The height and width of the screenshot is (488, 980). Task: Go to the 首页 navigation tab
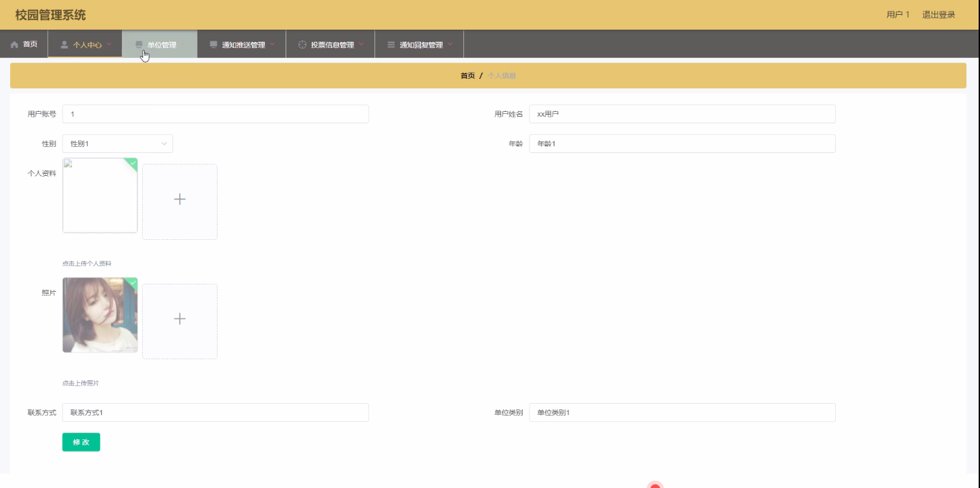(24, 44)
